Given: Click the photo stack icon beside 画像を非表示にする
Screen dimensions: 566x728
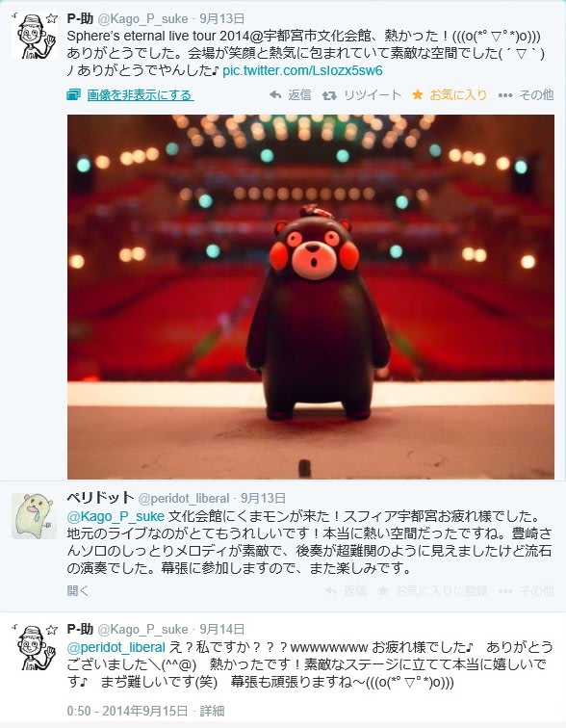Looking at the screenshot, I should 73,95.
